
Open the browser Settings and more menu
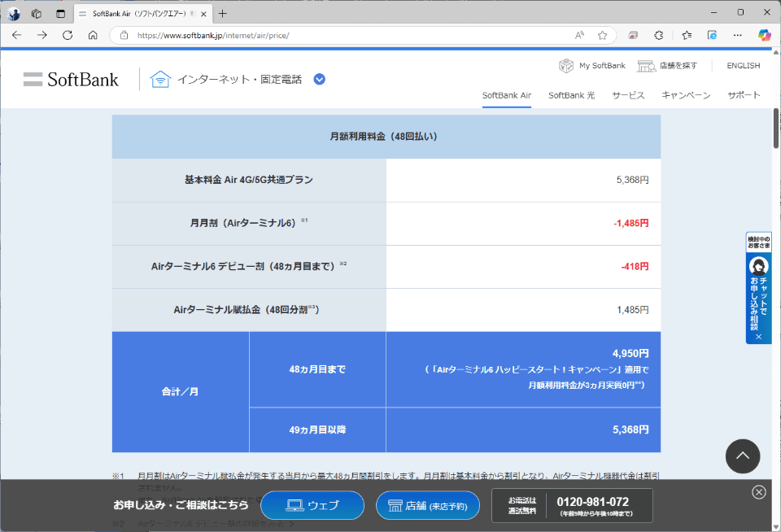point(738,35)
